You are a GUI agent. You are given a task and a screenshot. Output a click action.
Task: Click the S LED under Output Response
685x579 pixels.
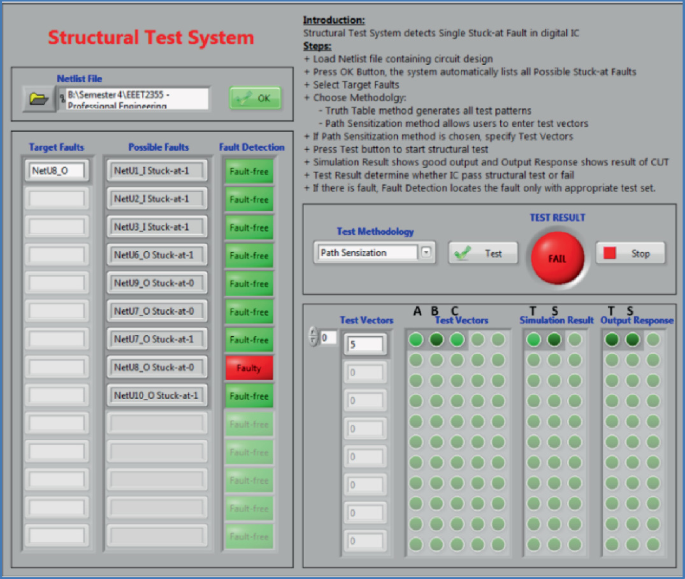click(632, 340)
